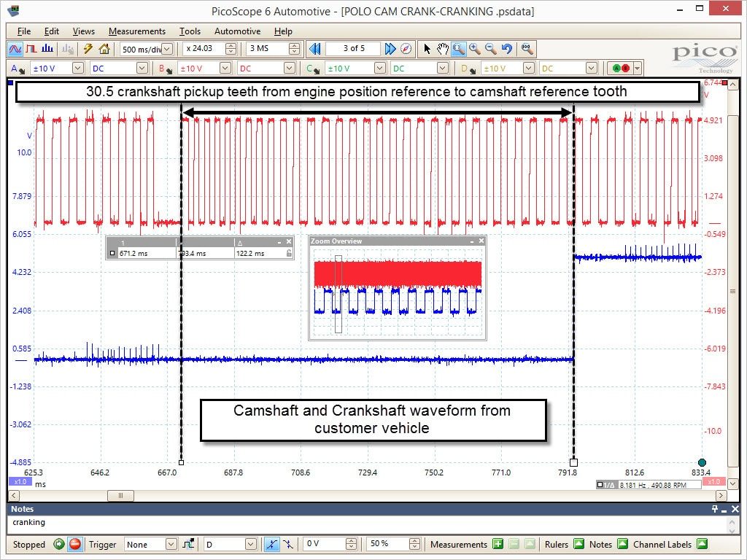Add measurement with green plus button
This screenshot has height=560, width=747.
498,544
